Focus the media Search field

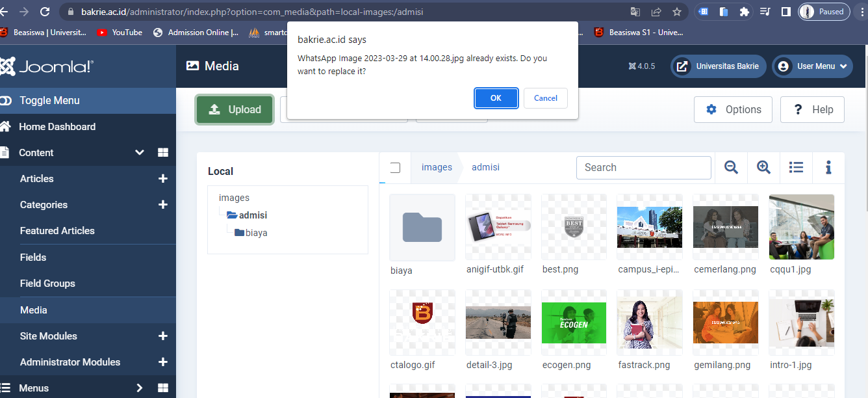tap(644, 168)
